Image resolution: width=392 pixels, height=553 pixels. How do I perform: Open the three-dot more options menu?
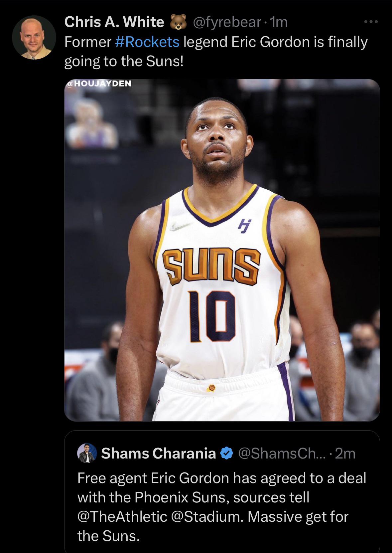(x=371, y=22)
